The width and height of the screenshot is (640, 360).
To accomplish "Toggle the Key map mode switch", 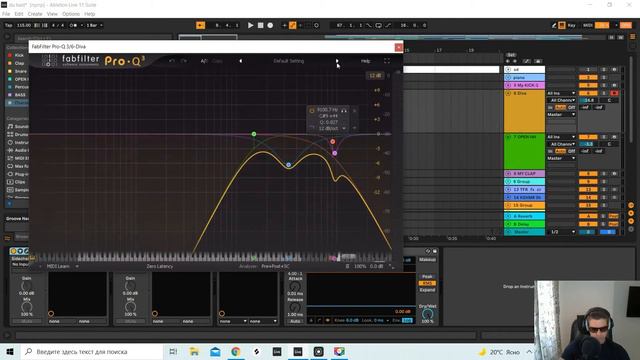I will (571, 25).
